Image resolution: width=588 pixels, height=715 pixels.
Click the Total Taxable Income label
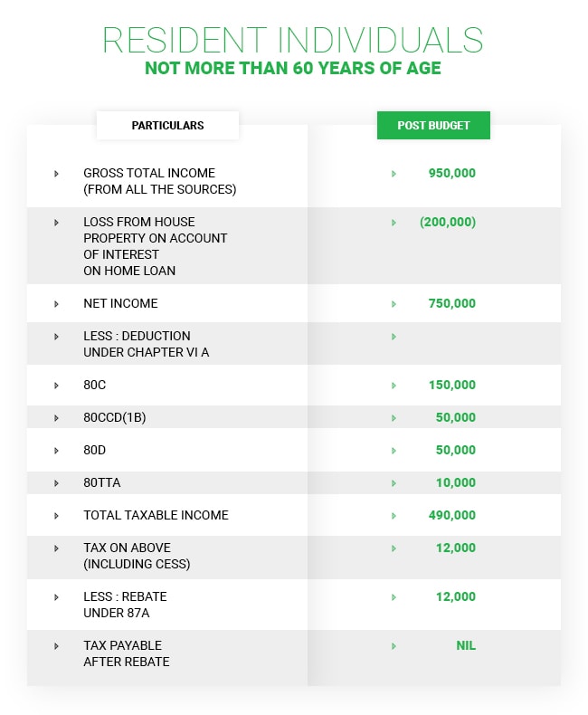point(156,516)
